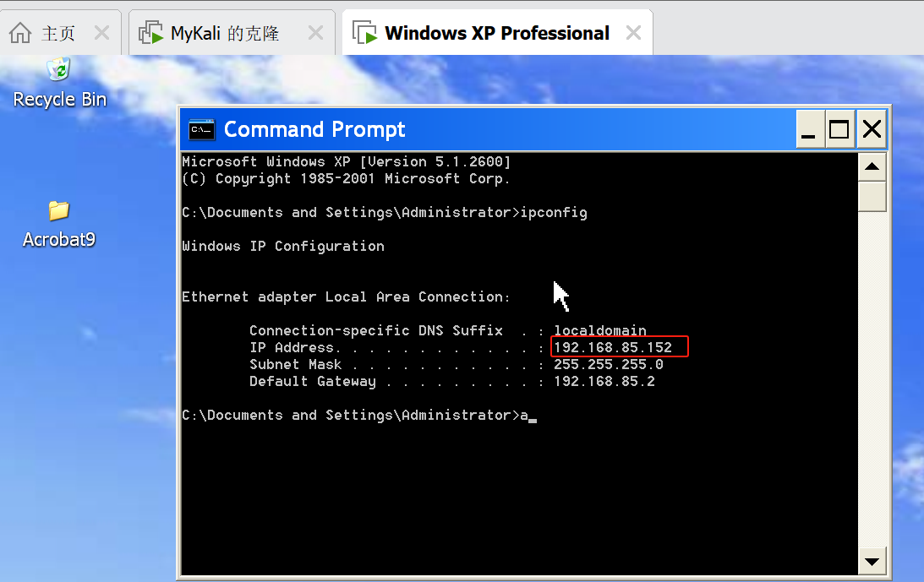Screen dimensions: 924x582
Task: Click the Ethernet adapter Local Area Connection line
Action: tap(346, 296)
